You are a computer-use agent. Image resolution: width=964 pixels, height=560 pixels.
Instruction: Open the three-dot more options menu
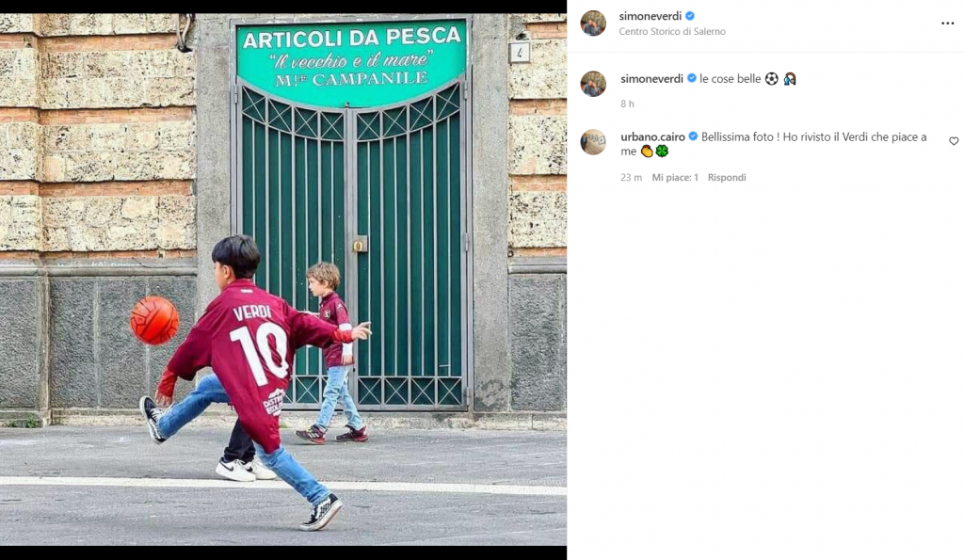[947, 24]
